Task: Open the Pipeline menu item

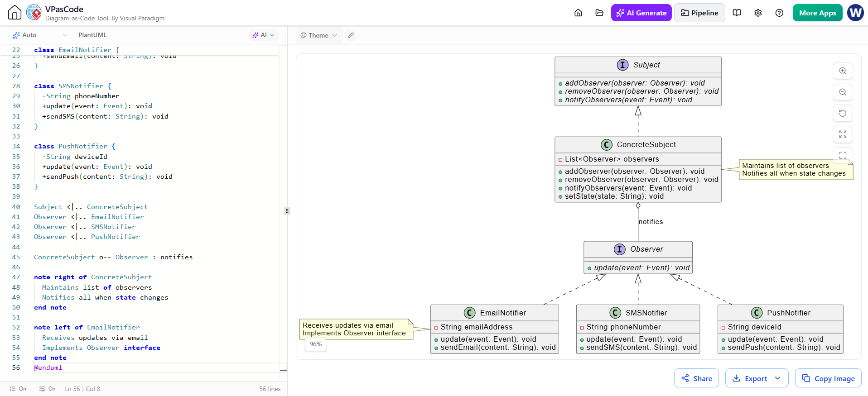Action: [x=699, y=13]
